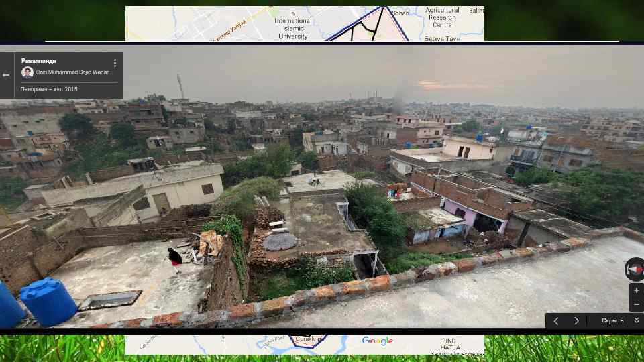Select the Pind Chatla label on the bottom map
This screenshot has height=362, width=644.
tap(449, 344)
